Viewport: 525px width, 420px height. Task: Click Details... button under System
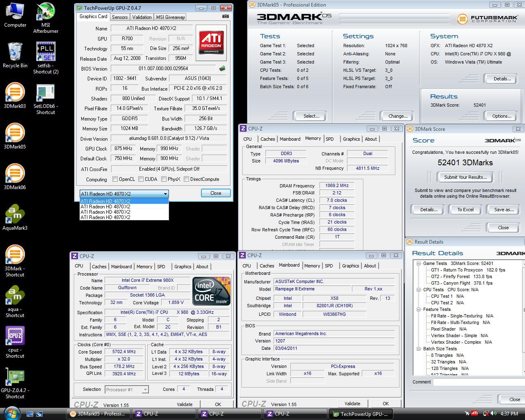(501, 79)
